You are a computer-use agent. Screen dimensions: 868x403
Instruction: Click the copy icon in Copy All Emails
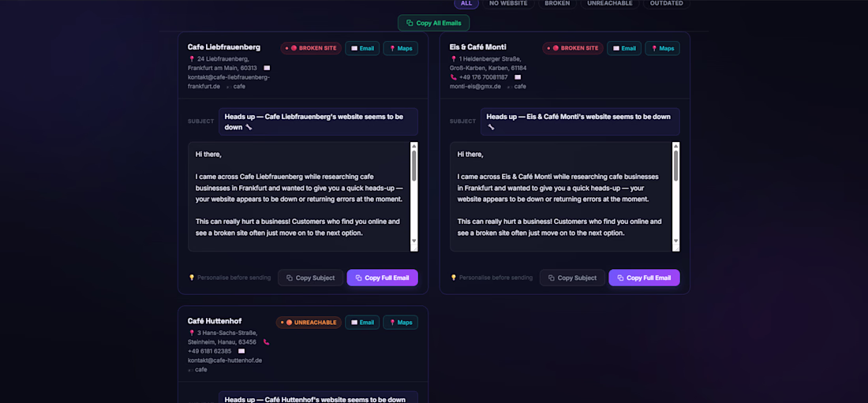410,24
